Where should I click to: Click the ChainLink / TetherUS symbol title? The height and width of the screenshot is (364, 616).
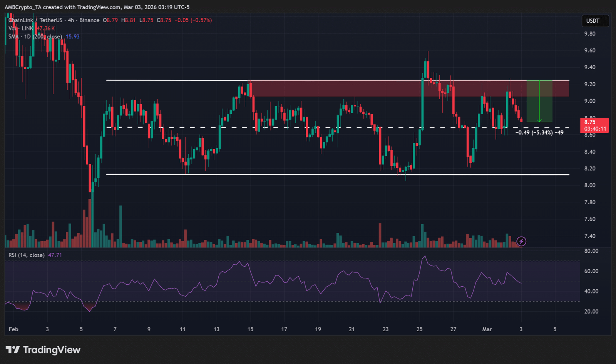pyautogui.click(x=35, y=20)
